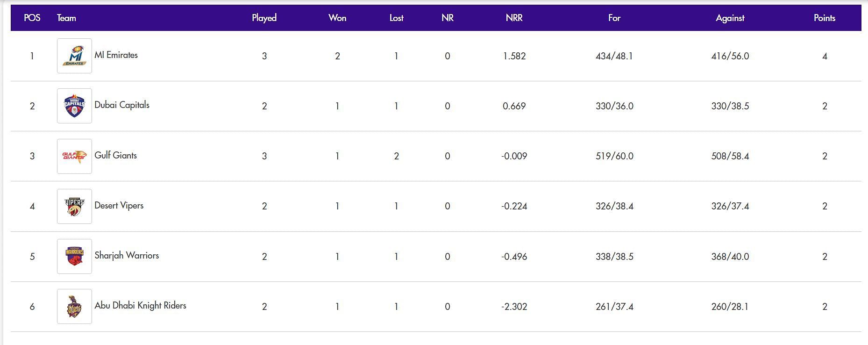Click the MI Emirates team logo
The image size is (868, 345).
(74, 56)
